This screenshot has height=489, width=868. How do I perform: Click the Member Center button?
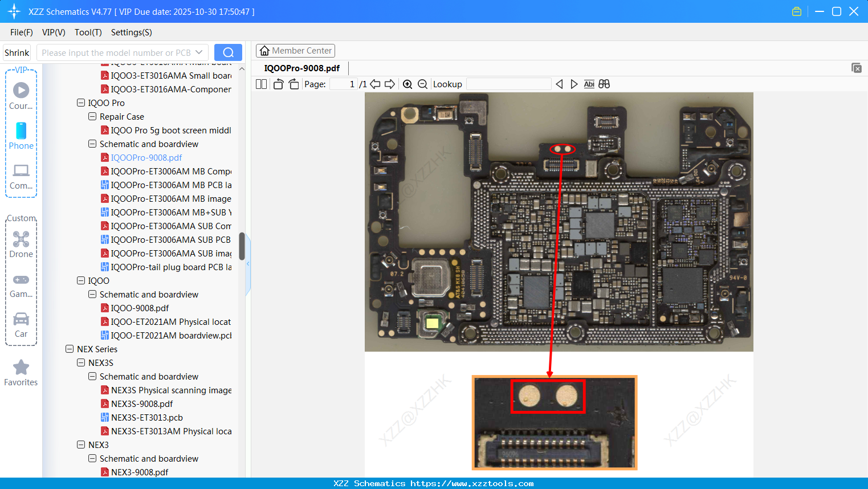(x=295, y=51)
